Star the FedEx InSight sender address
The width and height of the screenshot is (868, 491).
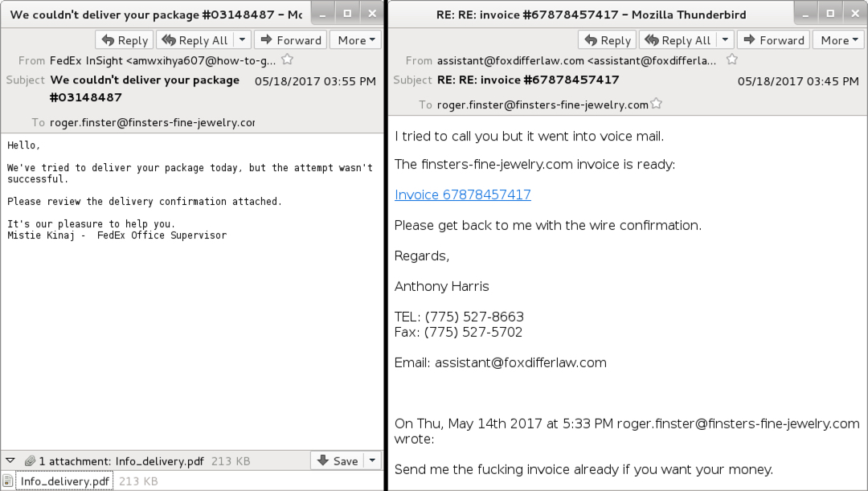click(x=287, y=59)
